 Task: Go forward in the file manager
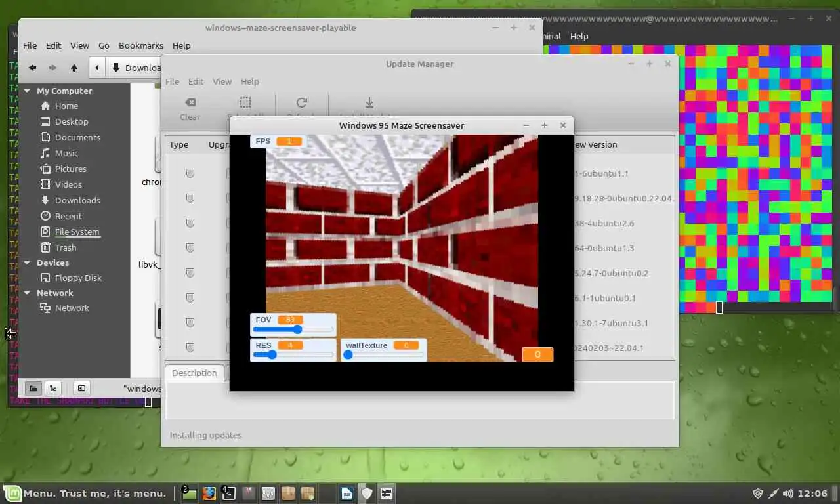click(53, 68)
